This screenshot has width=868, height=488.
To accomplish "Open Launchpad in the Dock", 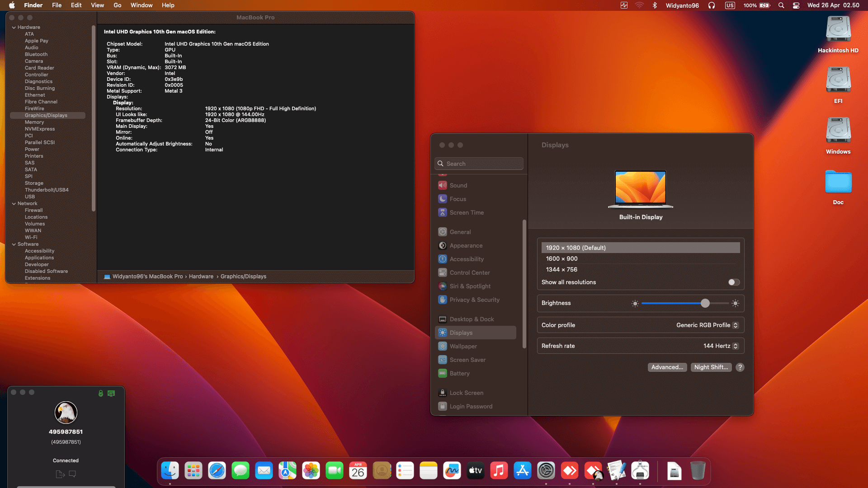I will (193, 471).
